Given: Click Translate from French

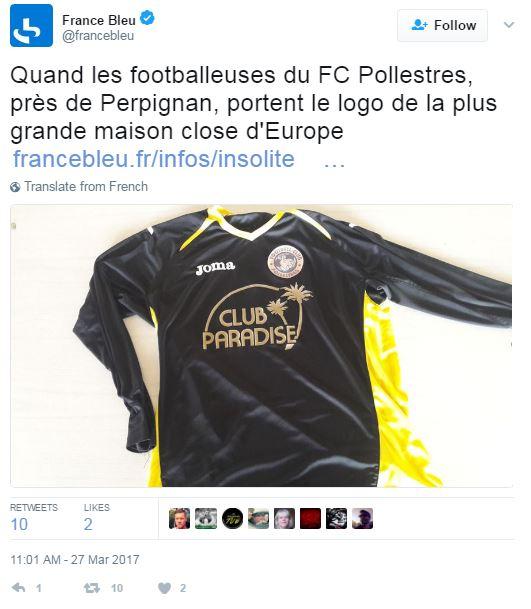Looking at the screenshot, I should [86, 187].
